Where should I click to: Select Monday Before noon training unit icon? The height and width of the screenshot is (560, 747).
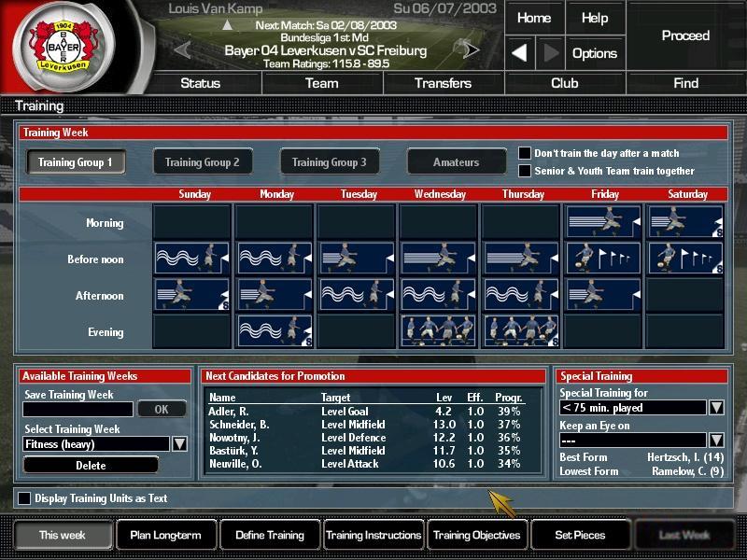(275, 259)
